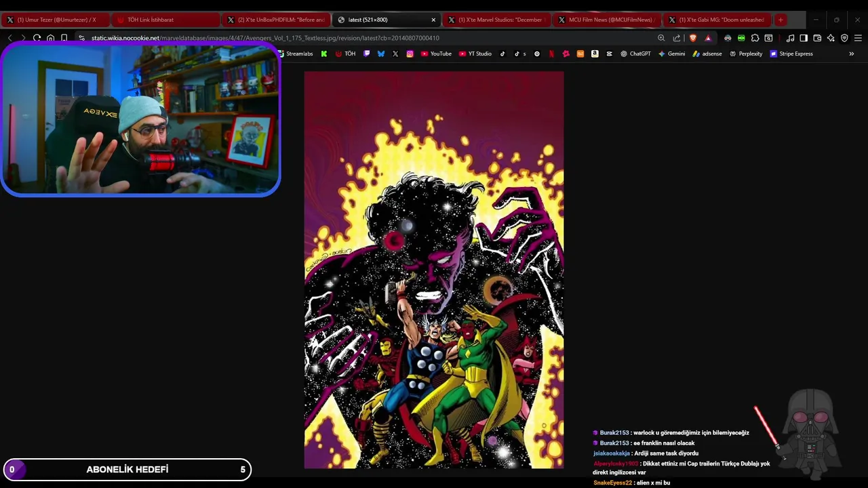Open the Twitch bookmark icon
Image resolution: width=868 pixels, height=488 pixels.
(x=367, y=54)
